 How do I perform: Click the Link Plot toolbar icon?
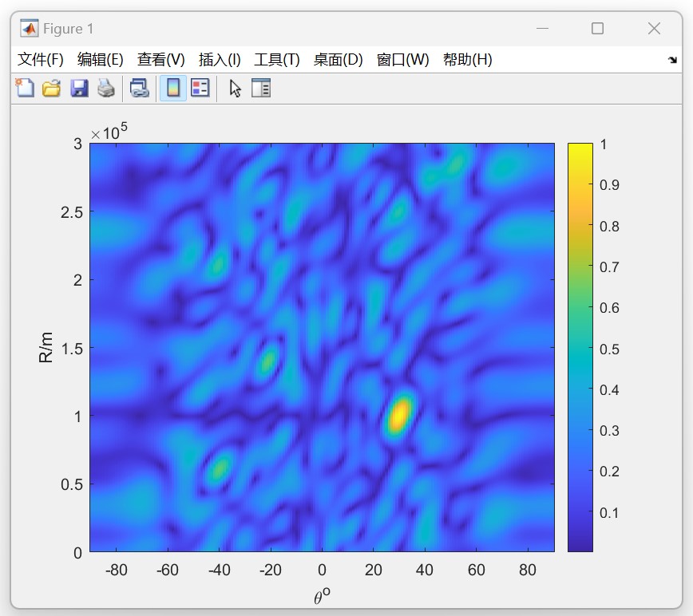(139, 88)
